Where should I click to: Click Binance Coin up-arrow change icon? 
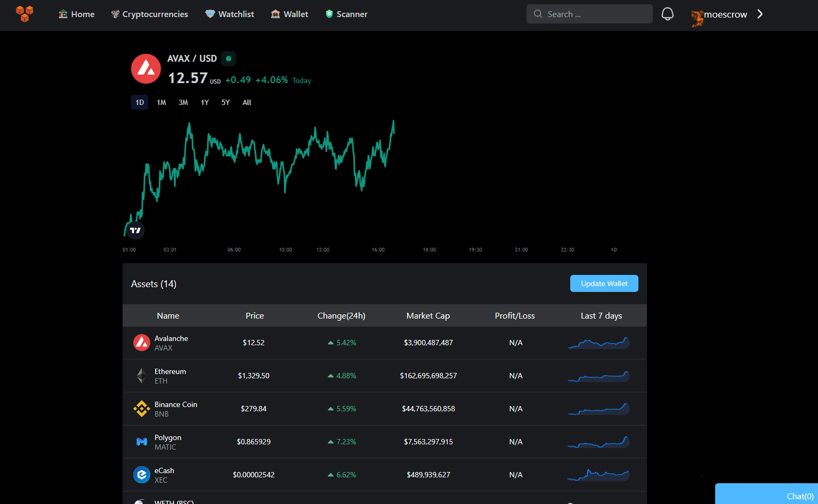point(331,409)
